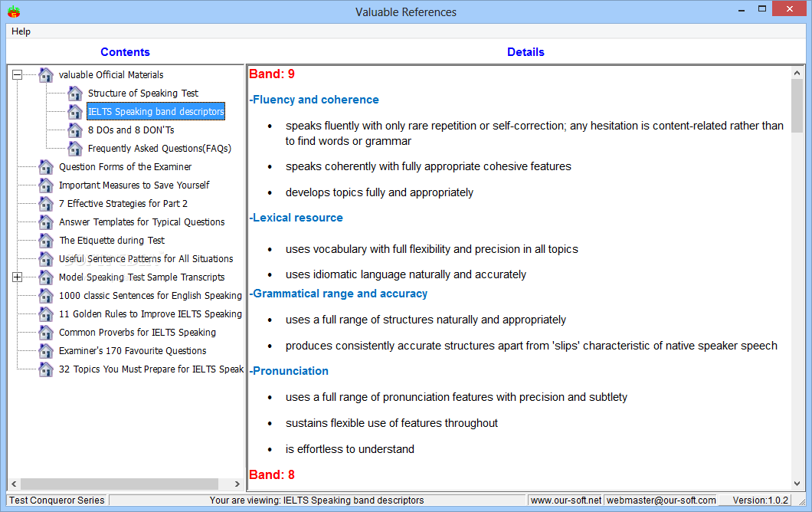Open Answer Templates for Typical Questions
Viewport: 812px width, 512px height.
(x=142, y=222)
